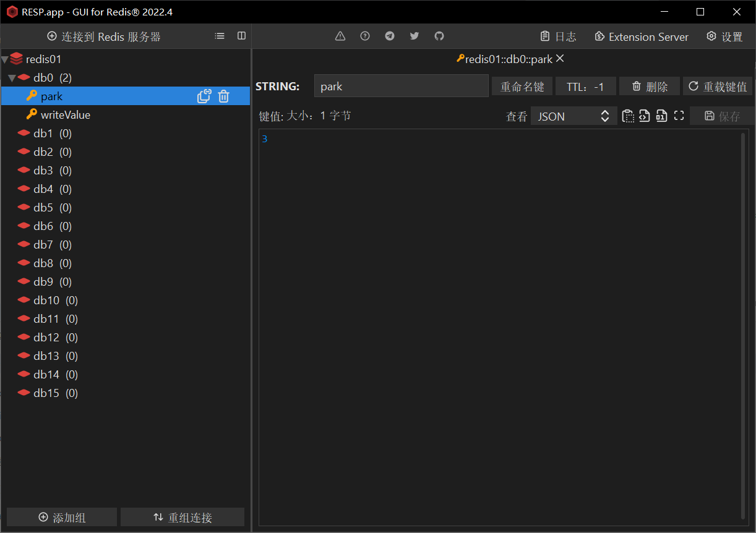This screenshot has height=533, width=756.
Task: Select database db9 (0)
Action: tap(126, 281)
